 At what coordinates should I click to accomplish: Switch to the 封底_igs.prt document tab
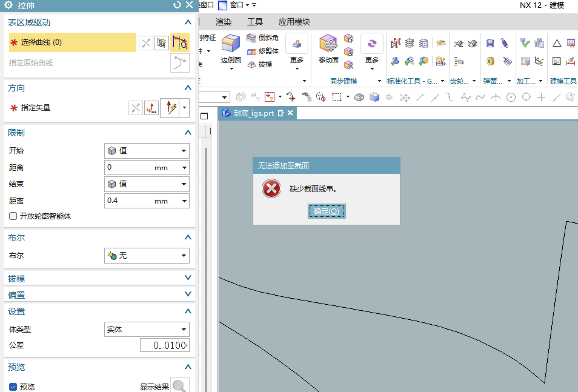pyautogui.click(x=253, y=113)
